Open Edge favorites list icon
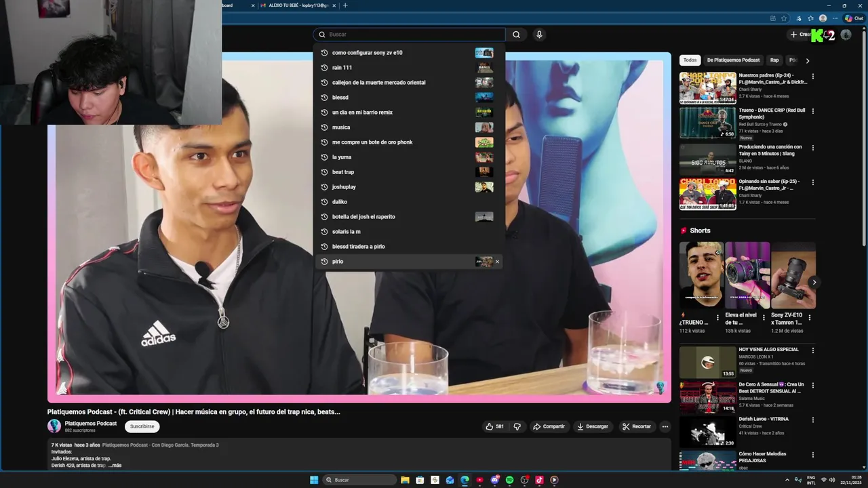Image resolution: width=868 pixels, height=488 pixels. click(810, 18)
